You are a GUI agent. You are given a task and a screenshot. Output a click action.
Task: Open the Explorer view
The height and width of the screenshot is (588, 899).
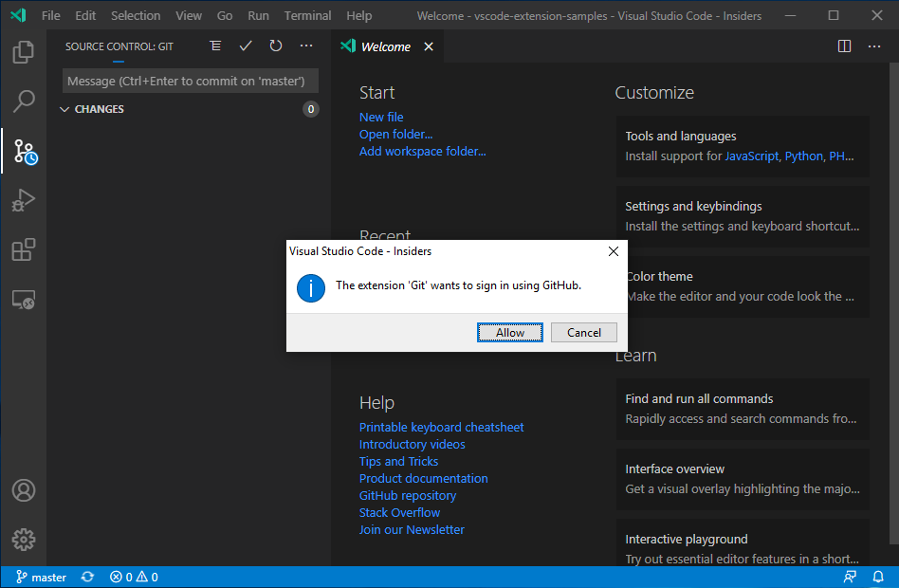tap(23, 52)
